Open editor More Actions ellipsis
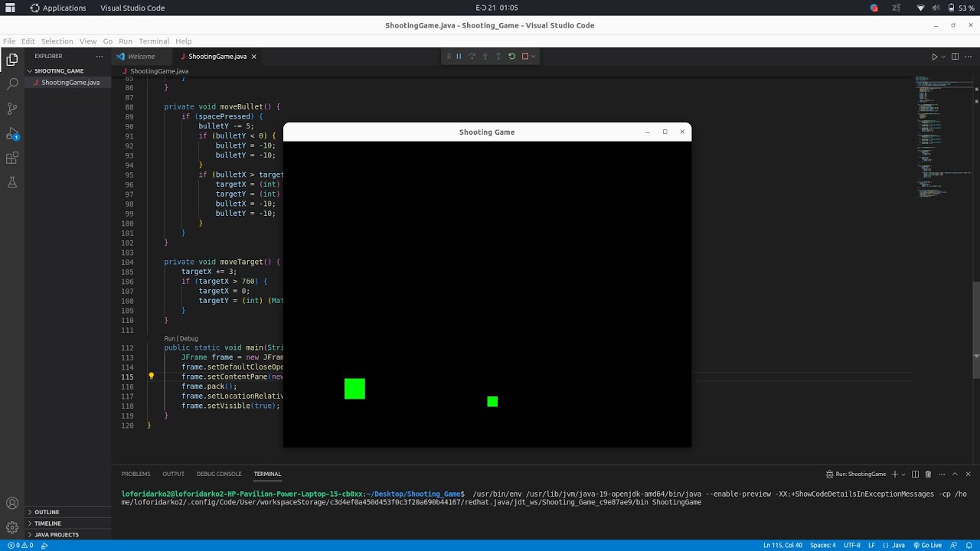The width and height of the screenshot is (980, 551). tap(969, 57)
